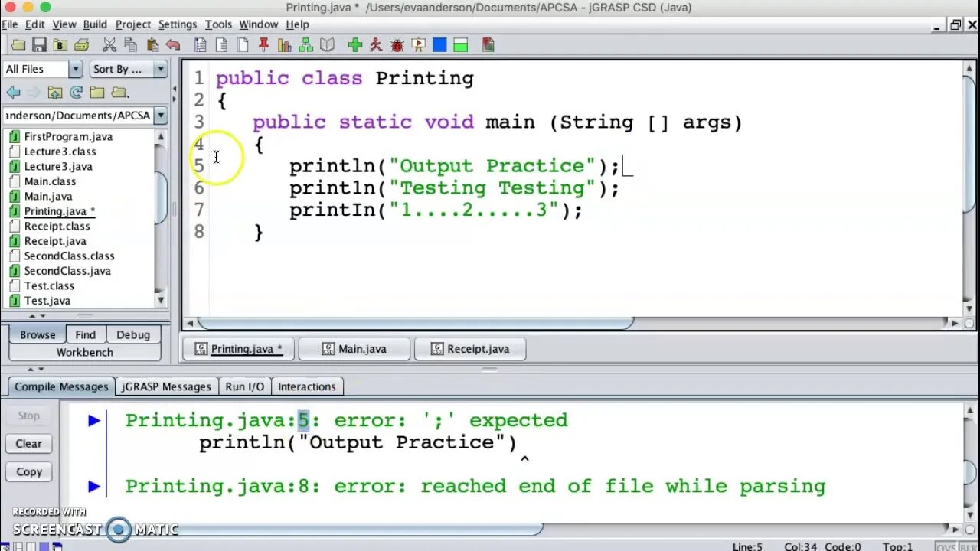
Task: Click the Open File folder icon
Action: click(18, 45)
